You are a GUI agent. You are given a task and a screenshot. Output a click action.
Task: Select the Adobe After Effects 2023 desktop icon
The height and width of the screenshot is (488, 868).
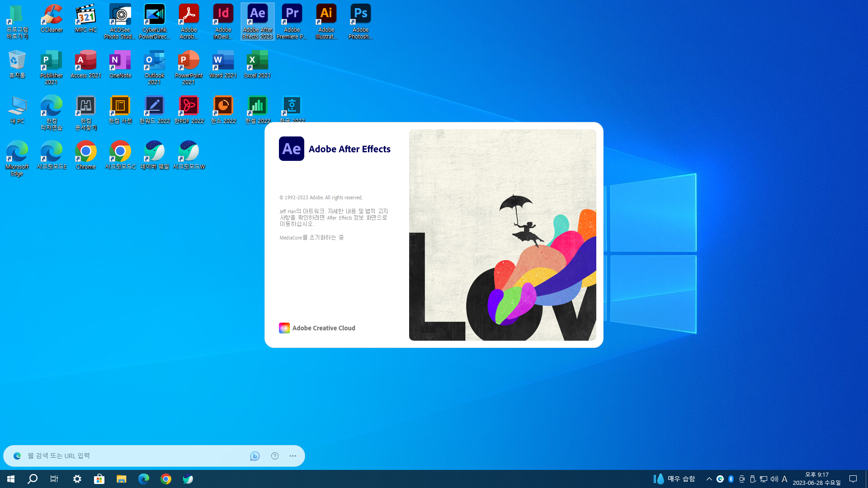[257, 16]
